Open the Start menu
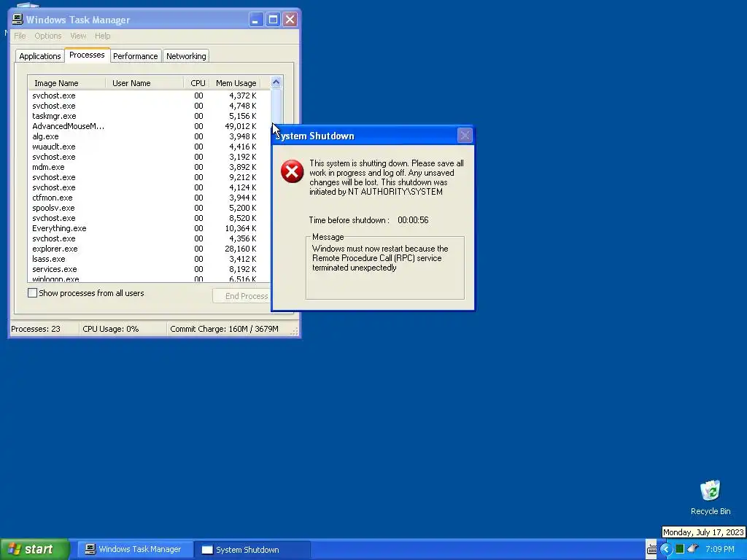 (x=34, y=549)
